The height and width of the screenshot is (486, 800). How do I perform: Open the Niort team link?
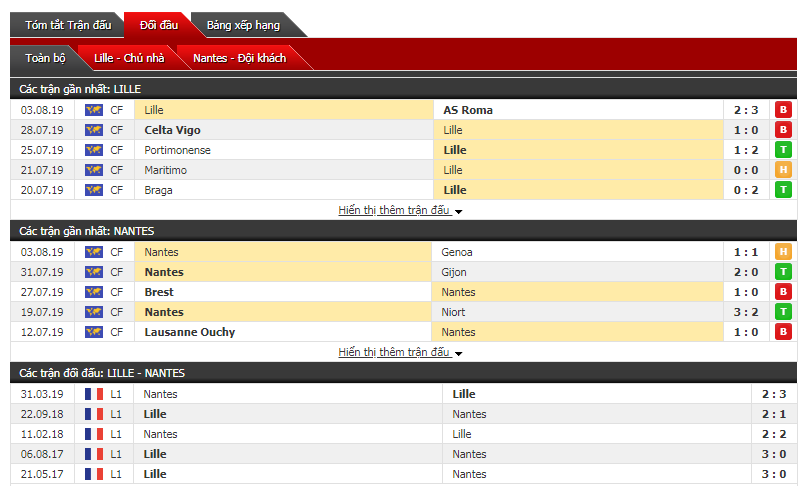click(453, 312)
